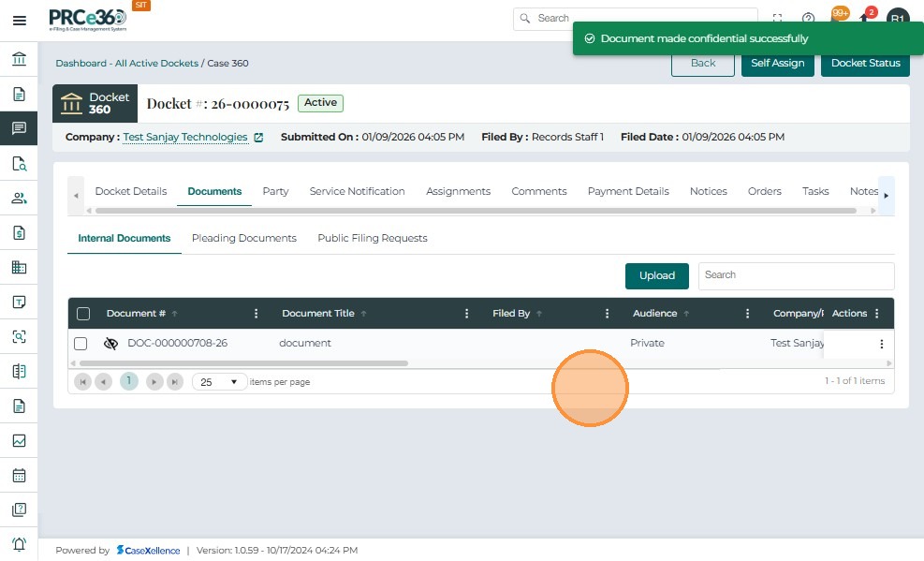Image resolution: width=924 pixels, height=561 pixels.
Task: Open the template 'T' sidebar icon
Action: tap(19, 302)
